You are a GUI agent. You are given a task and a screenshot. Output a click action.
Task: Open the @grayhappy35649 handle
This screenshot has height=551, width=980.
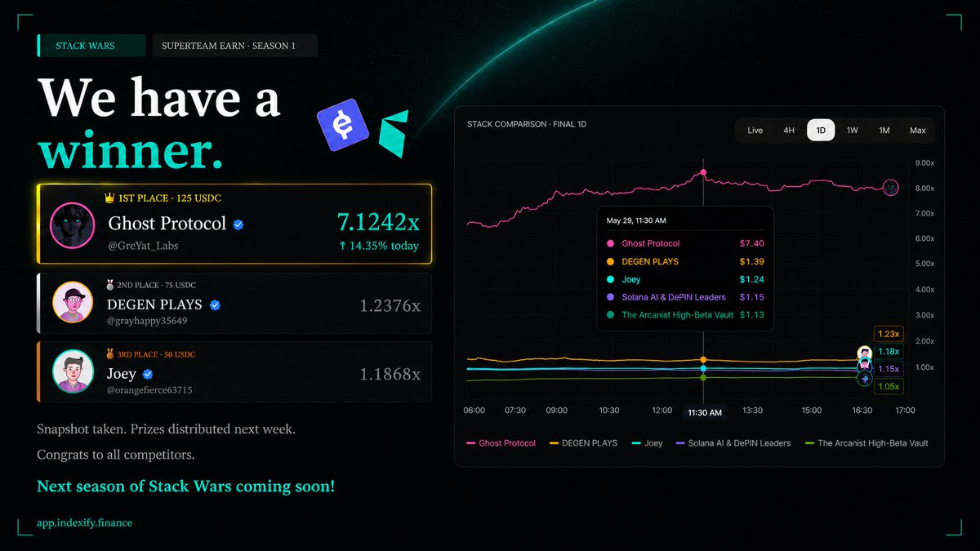[147, 321]
